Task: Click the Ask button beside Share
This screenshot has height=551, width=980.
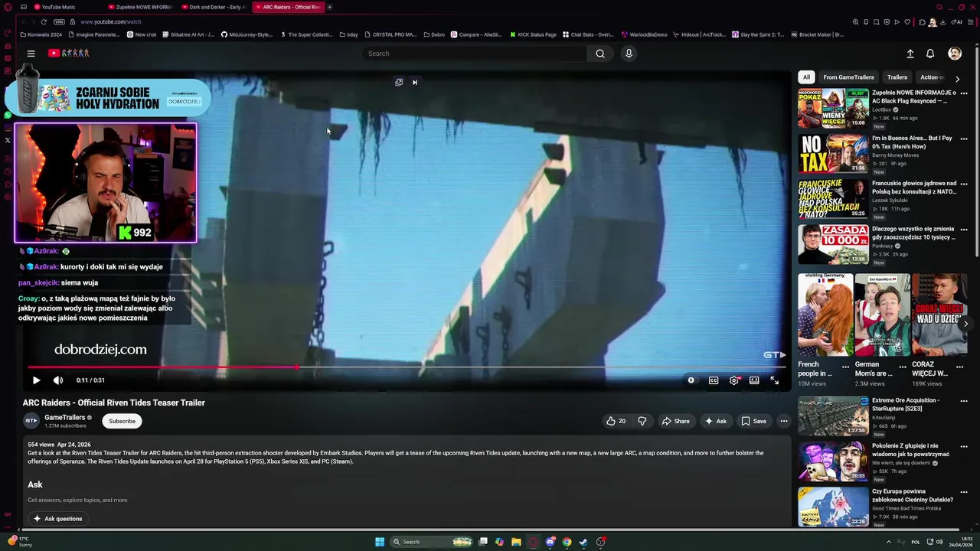Action: point(716,421)
